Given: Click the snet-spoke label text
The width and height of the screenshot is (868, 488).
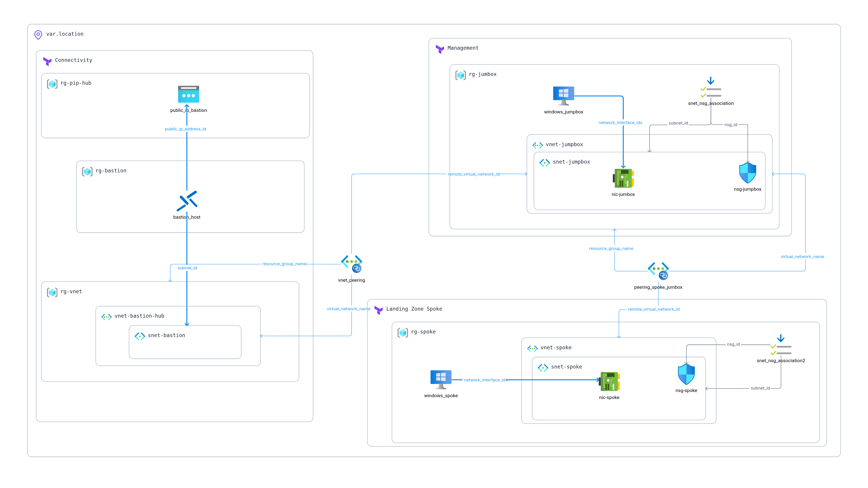Looking at the screenshot, I should click(567, 367).
